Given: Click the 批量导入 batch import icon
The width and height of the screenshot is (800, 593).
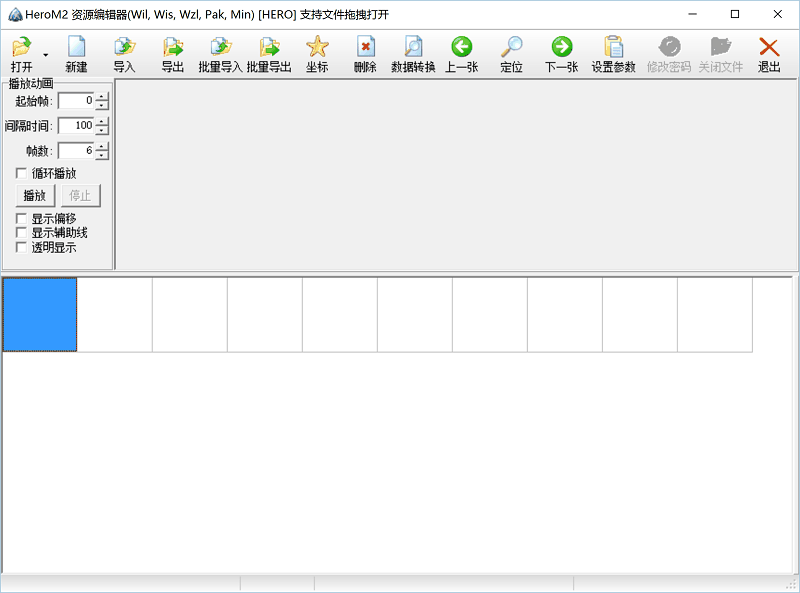Looking at the screenshot, I should pos(220,48).
